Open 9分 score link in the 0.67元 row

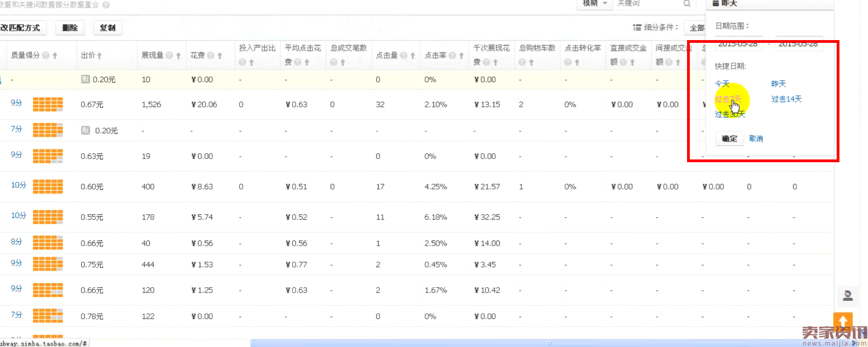point(17,103)
